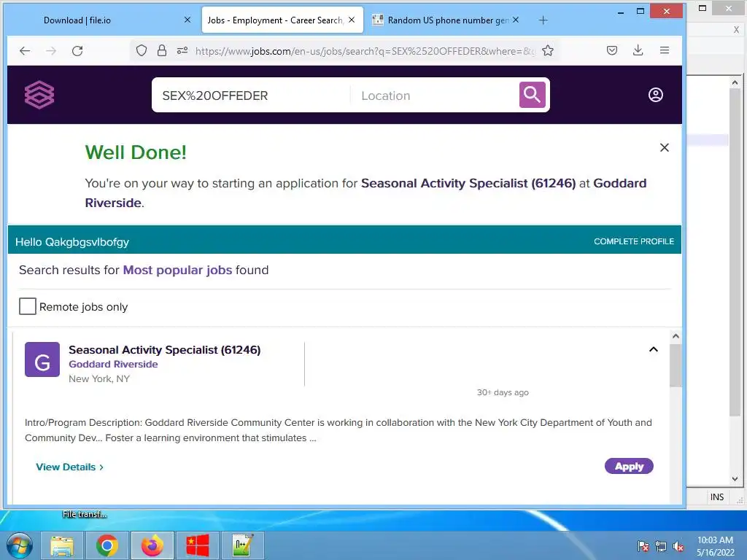This screenshot has width=747, height=560.
Task: Toggle the Remote jobs only checkbox
Action: [28, 306]
